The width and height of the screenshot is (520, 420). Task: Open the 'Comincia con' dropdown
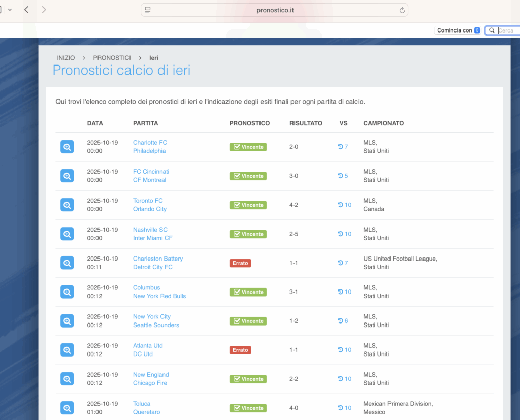coord(458,30)
